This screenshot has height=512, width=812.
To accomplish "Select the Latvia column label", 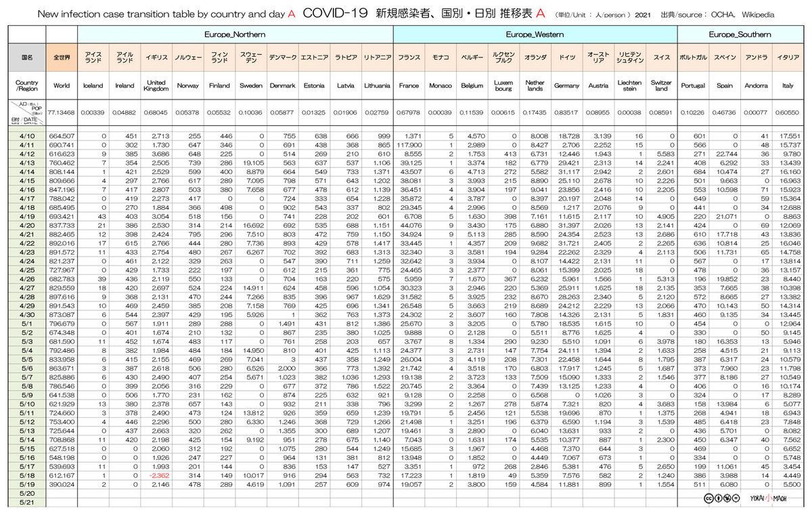I will click(x=346, y=86).
